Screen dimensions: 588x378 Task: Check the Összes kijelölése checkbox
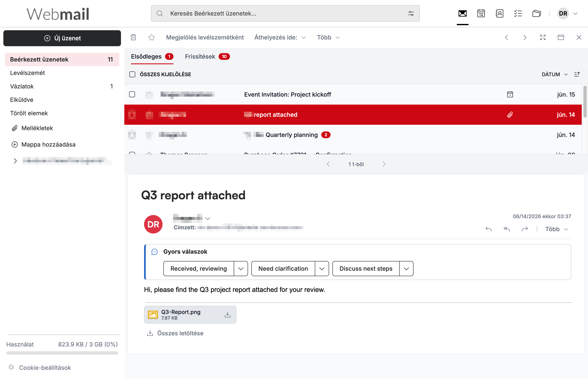coord(132,74)
